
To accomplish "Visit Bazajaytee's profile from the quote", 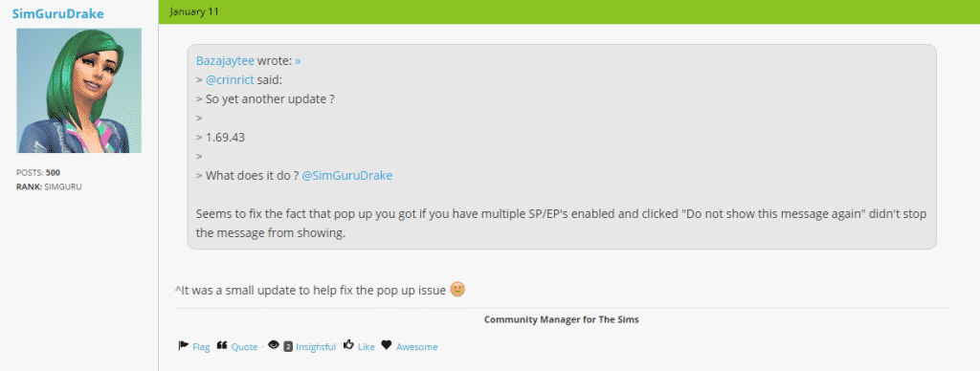I will tap(225, 61).
